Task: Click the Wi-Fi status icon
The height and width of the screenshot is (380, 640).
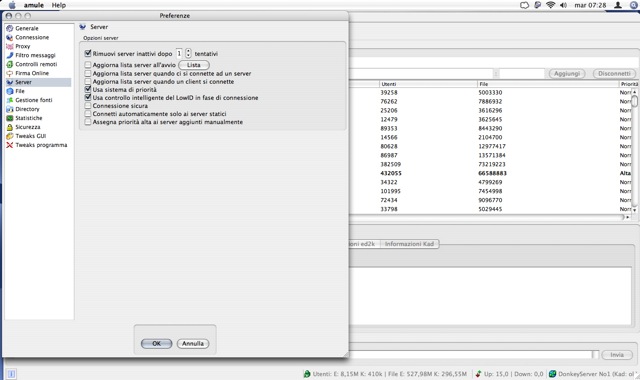Action: pos(550,5)
